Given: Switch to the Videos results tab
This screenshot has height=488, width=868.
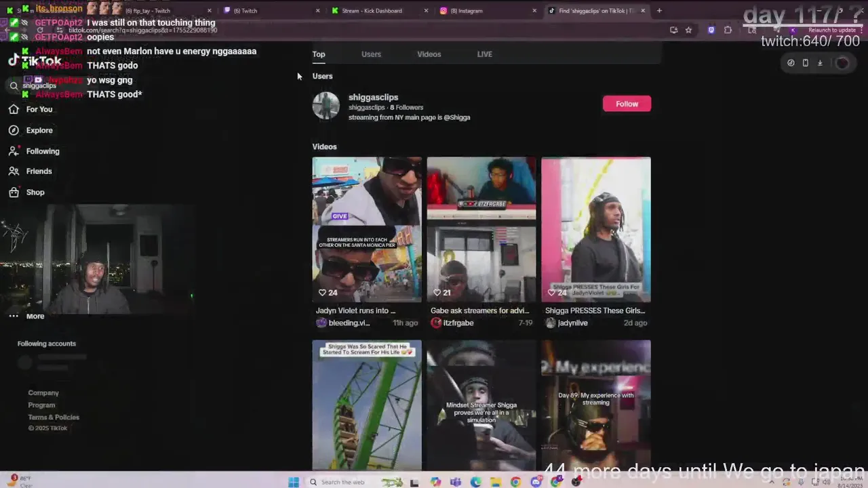Looking at the screenshot, I should [429, 54].
